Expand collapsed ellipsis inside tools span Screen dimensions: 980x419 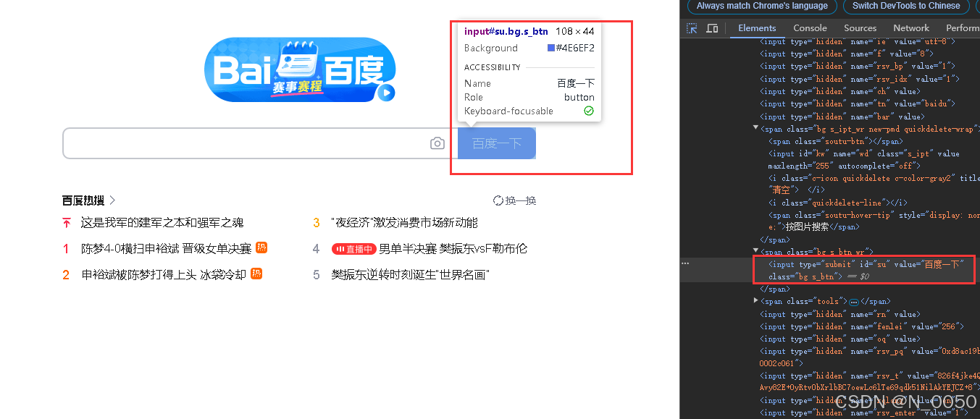click(854, 301)
